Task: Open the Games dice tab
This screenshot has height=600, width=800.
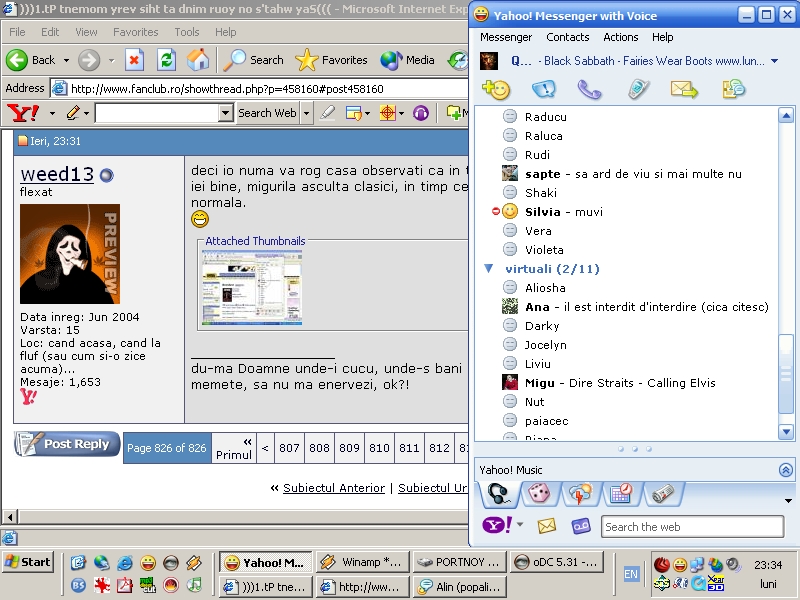Action: click(x=538, y=493)
